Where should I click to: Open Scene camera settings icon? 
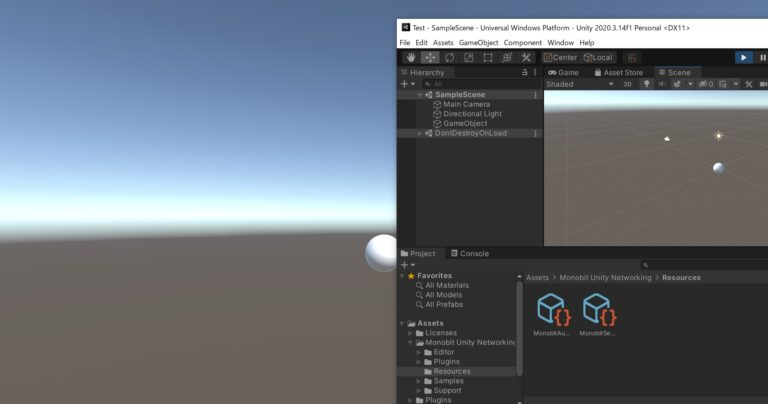763,84
